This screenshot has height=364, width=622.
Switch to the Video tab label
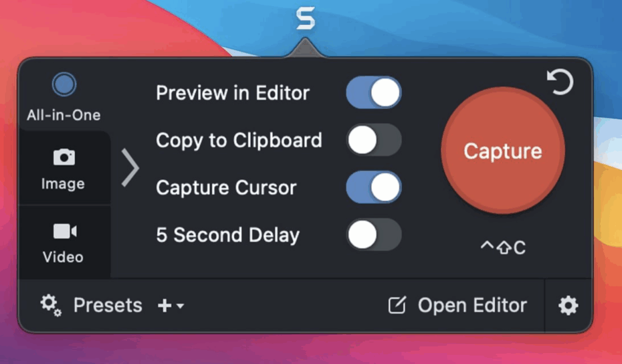click(63, 257)
